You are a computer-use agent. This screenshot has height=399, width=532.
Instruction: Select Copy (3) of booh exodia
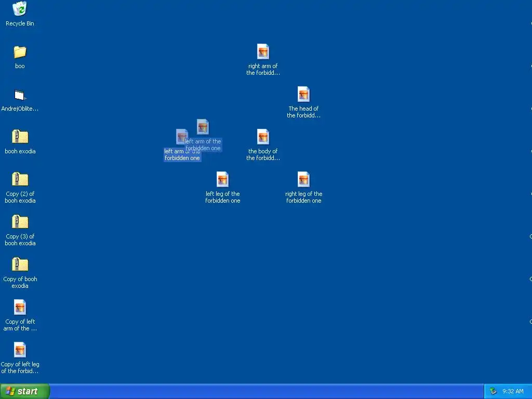20,222
